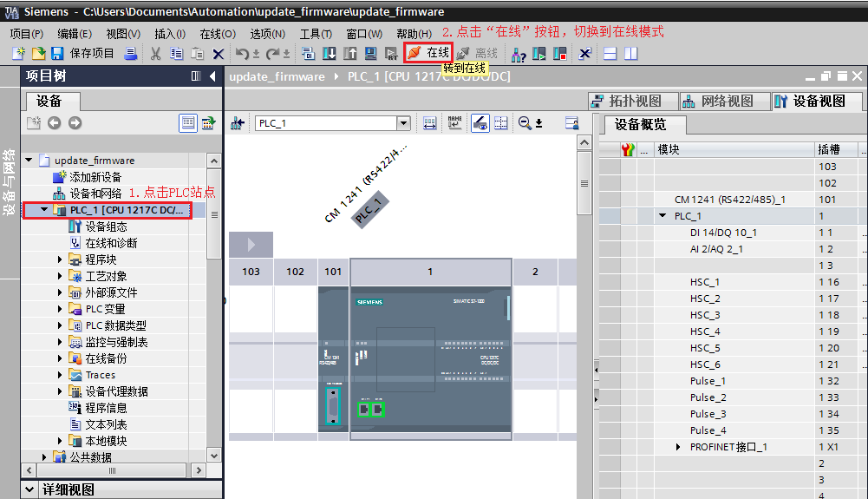
Task: Toggle show address labels NAME icon
Action: [x=454, y=123]
